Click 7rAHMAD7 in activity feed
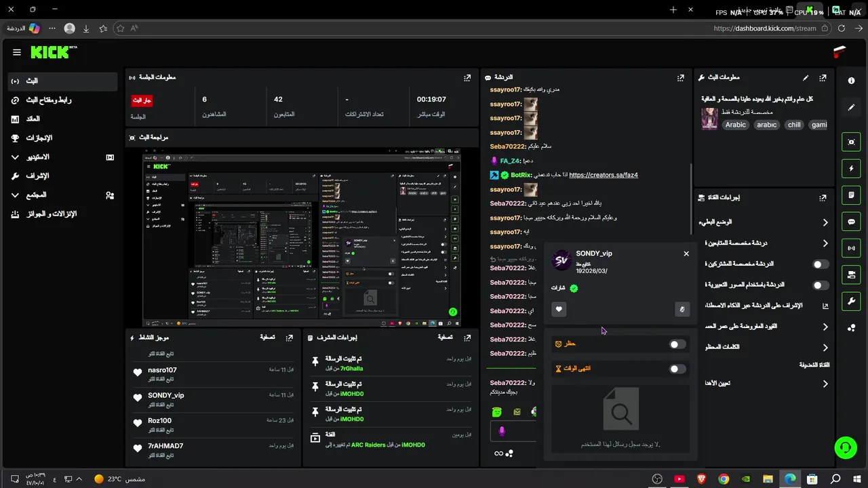 165,446
